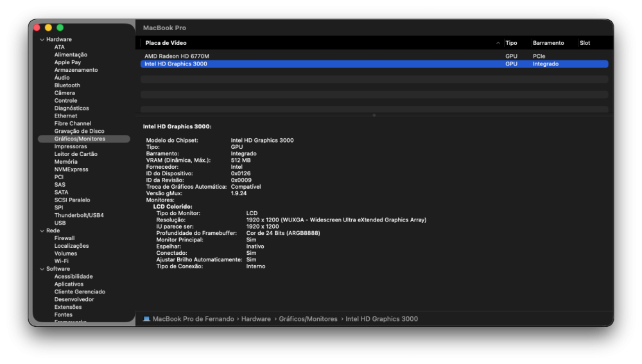
Task: Open PCI in the sidebar
Action: coord(58,177)
